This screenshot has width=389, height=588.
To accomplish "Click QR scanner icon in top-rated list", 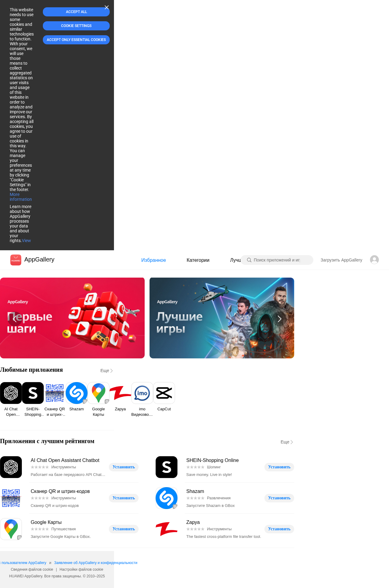I will 11,498.
